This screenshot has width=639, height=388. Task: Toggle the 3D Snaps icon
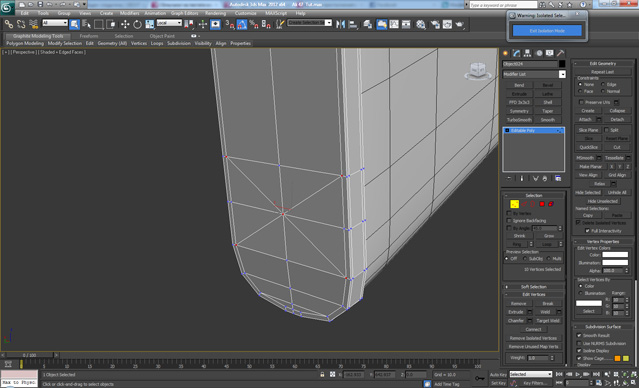pos(230,24)
